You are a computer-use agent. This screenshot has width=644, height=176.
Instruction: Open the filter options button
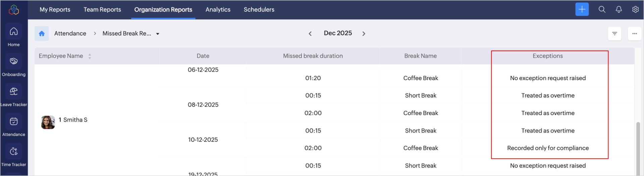pyautogui.click(x=614, y=33)
